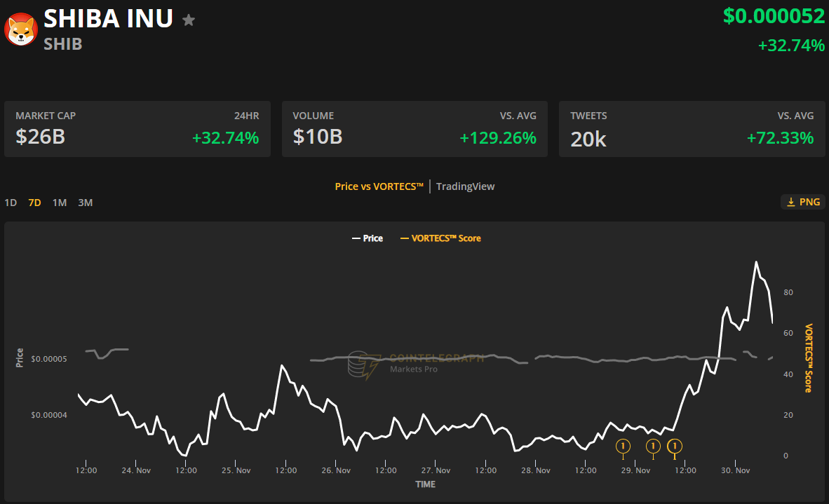The height and width of the screenshot is (504, 829).
Task: Select the 7D time range
Action: [34, 203]
